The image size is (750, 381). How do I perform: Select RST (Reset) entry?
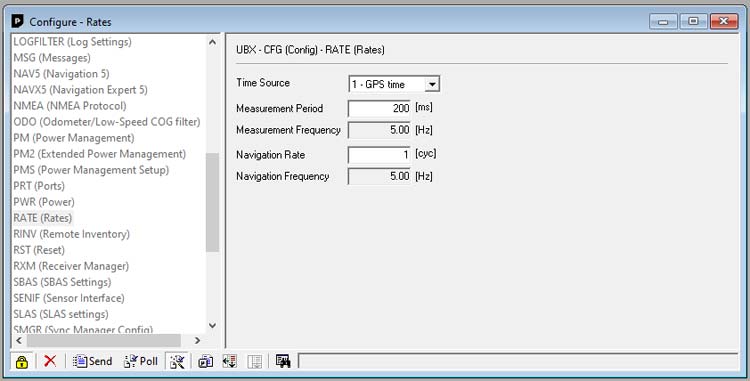(39, 250)
